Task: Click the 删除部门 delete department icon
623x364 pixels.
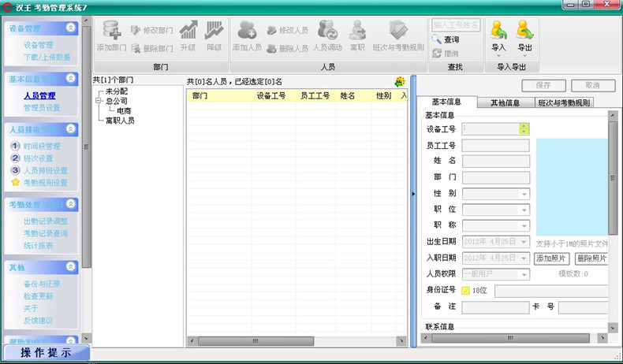Action: click(136, 48)
